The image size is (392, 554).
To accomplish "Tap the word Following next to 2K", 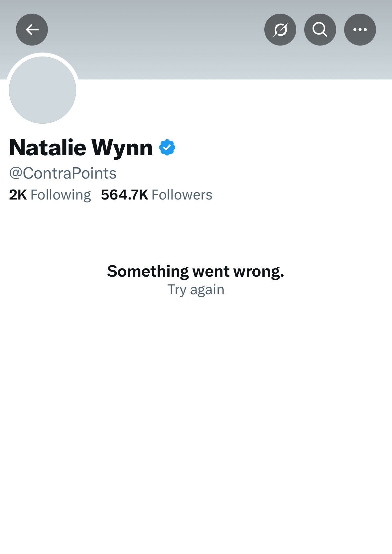I will [x=61, y=195].
